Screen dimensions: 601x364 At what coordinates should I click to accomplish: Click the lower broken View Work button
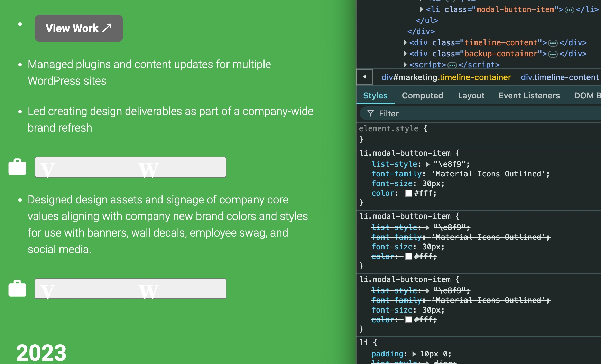[x=130, y=289]
